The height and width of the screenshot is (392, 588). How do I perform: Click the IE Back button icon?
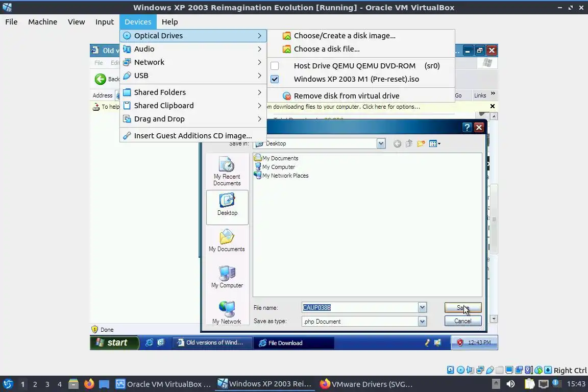(x=100, y=79)
